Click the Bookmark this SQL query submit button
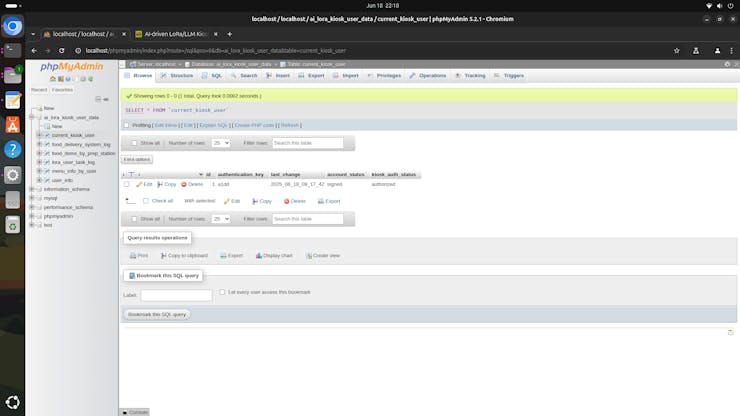This screenshot has height=416, width=740. [157, 314]
